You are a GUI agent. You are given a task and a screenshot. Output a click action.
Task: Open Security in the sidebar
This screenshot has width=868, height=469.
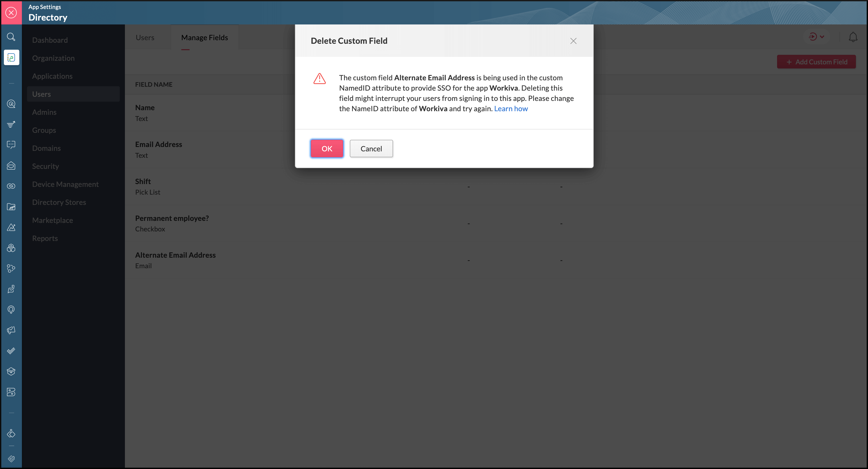[46, 166]
